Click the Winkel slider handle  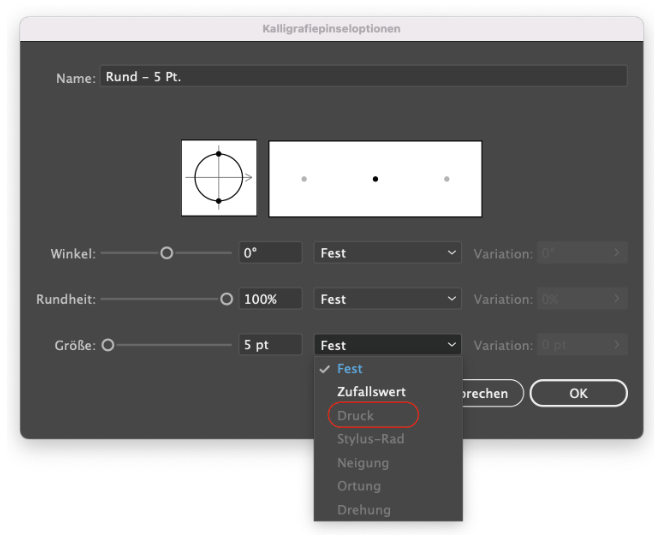167,253
